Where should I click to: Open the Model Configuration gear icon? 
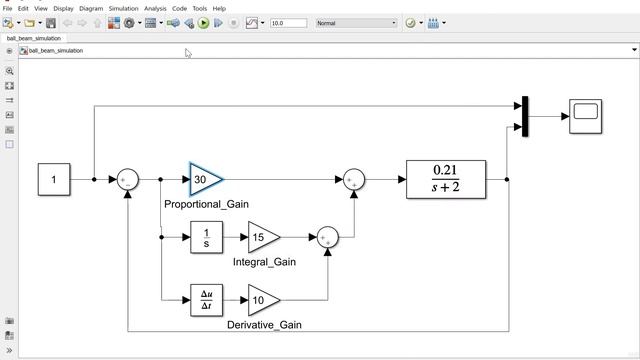pyautogui.click(x=129, y=23)
